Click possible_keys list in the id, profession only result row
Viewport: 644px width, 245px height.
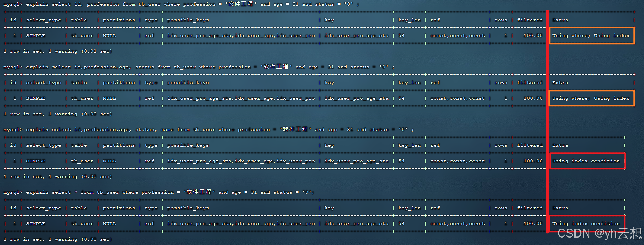click(x=241, y=36)
